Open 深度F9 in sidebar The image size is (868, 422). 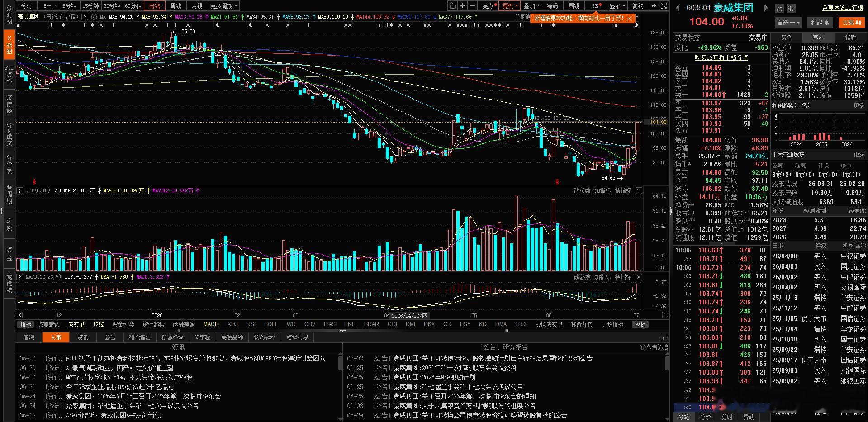(9, 104)
